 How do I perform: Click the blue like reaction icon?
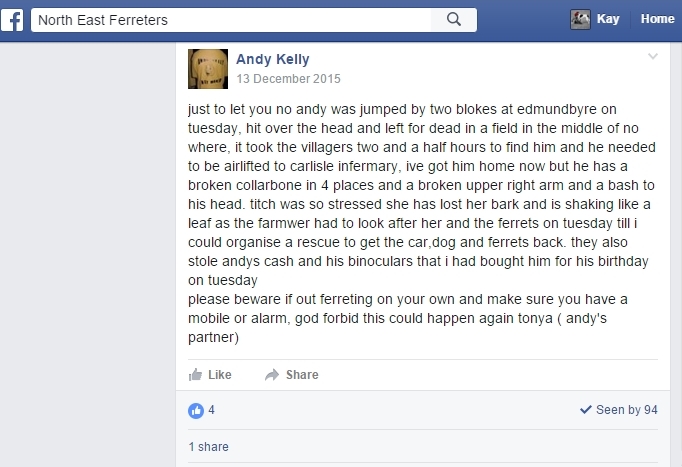(x=196, y=410)
